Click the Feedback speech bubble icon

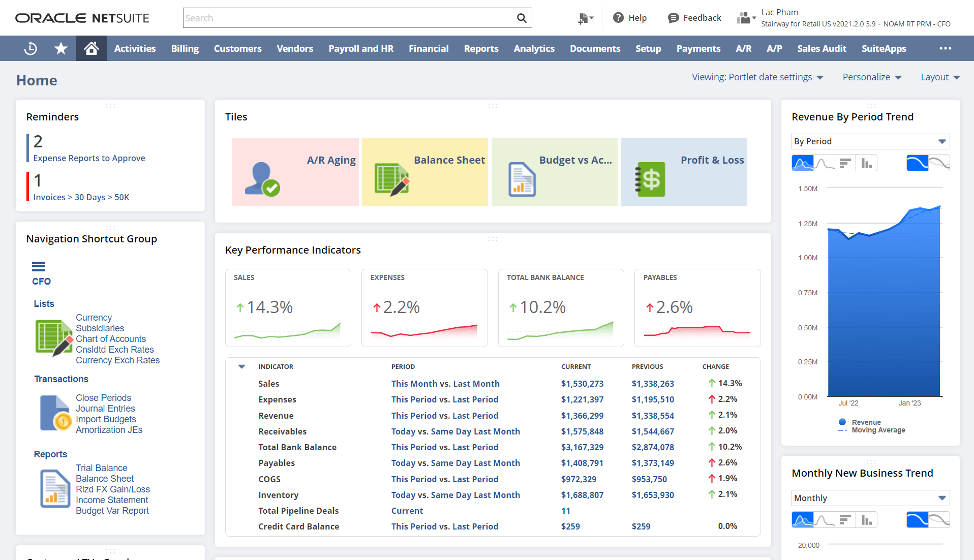pyautogui.click(x=673, y=18)
